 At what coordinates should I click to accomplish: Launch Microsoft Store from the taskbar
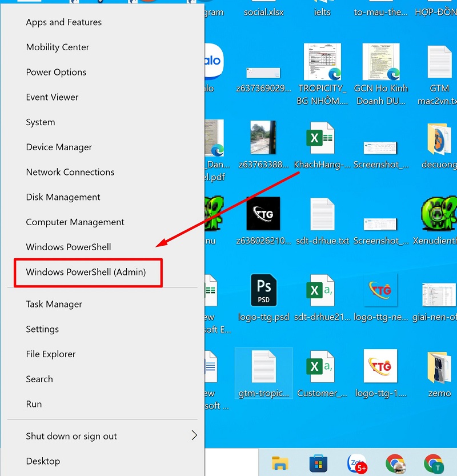pos(318,463)
